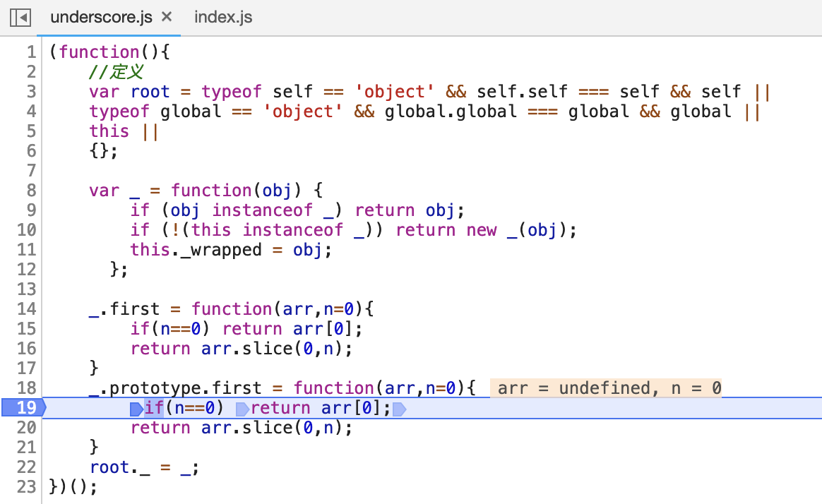Add a breakpoint at line number 9

click(x=31, y=210)
